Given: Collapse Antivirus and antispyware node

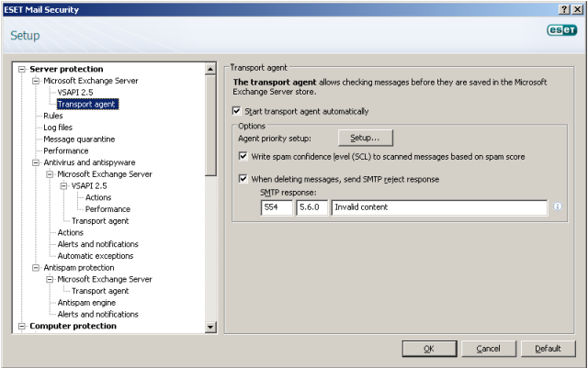Looking at the screenshot, I should 36,162.
